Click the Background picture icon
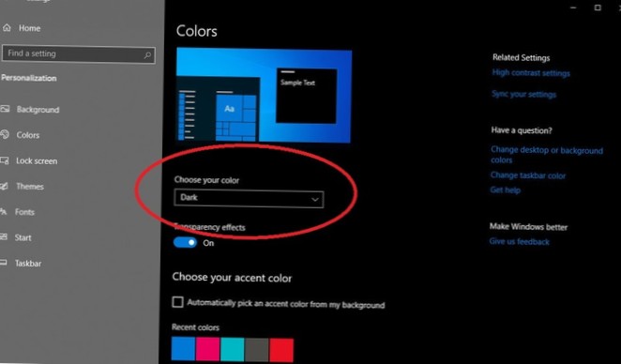Viewport: 621px width, 364px height. click(x=5, y=109)
